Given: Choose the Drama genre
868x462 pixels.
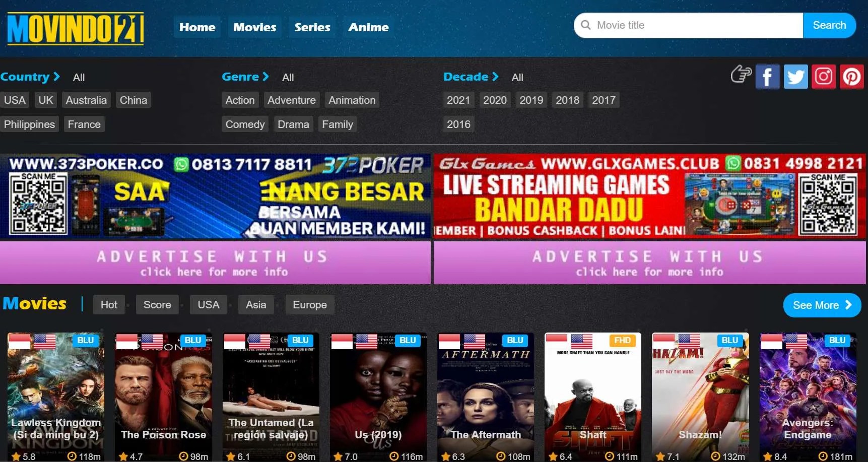Looking at the screenshot, I should click(293, 124).
